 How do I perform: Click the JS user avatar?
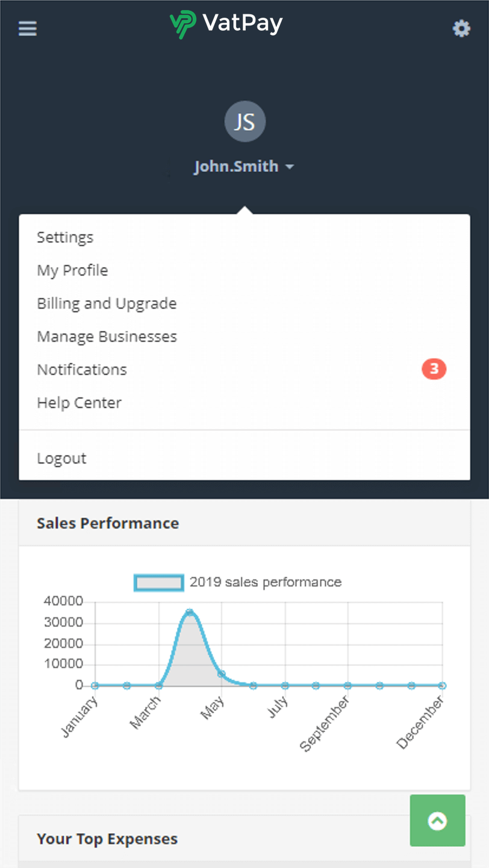(x=245, y=122)
